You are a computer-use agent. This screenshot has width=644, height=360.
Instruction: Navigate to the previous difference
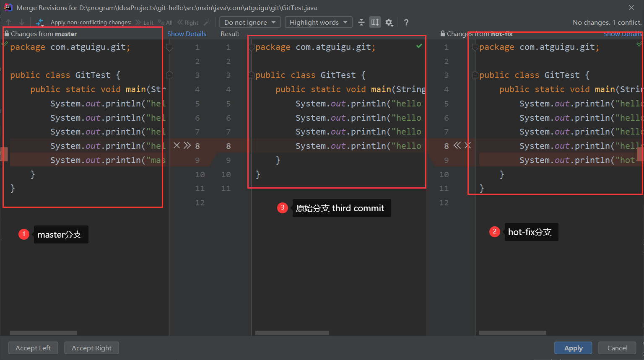click(x=8, y=22)
